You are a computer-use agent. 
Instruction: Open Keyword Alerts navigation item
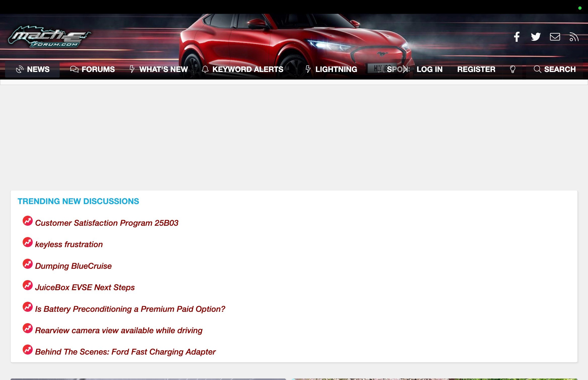[243, 69]
